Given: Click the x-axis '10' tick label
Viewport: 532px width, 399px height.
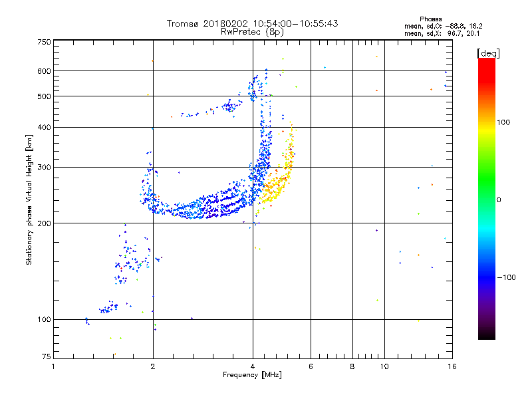Looking at the screenshot, I should (x=384, y=366).
